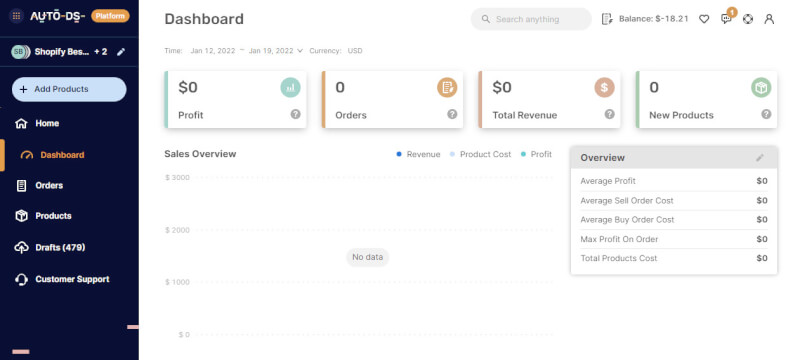Click the New Products card help icon
The image size is (800, 360).
click(766, 114)
